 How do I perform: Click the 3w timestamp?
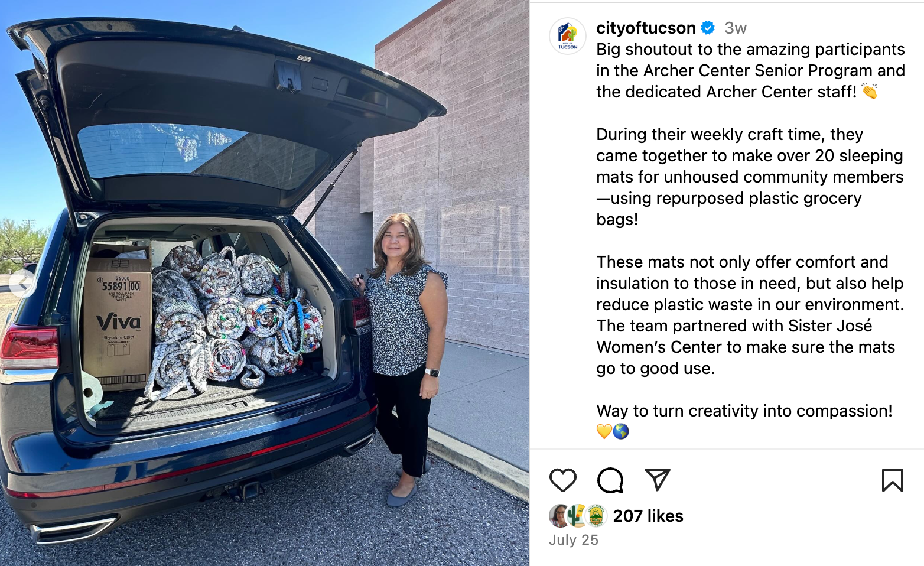click(736, 28)
